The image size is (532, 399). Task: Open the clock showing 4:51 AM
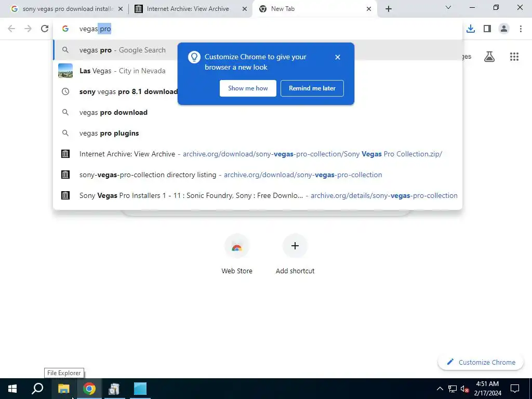pyautogui.click(x=487, y=389)
